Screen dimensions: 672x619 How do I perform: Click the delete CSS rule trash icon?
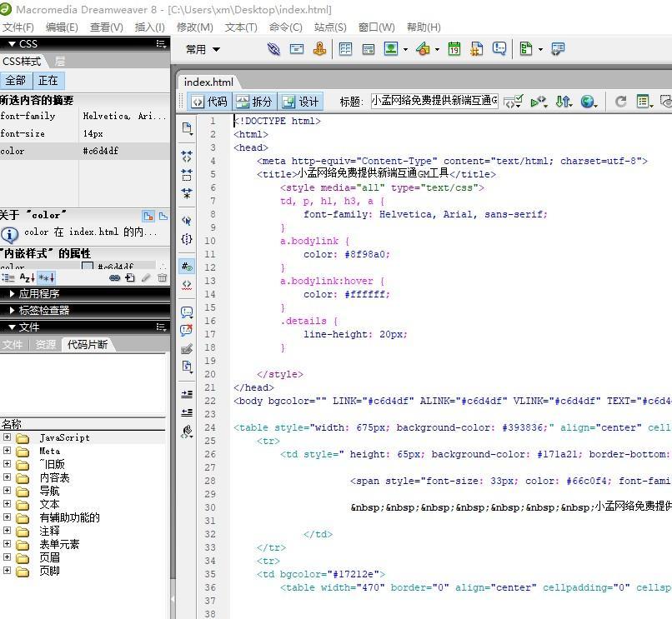(162, 277)
